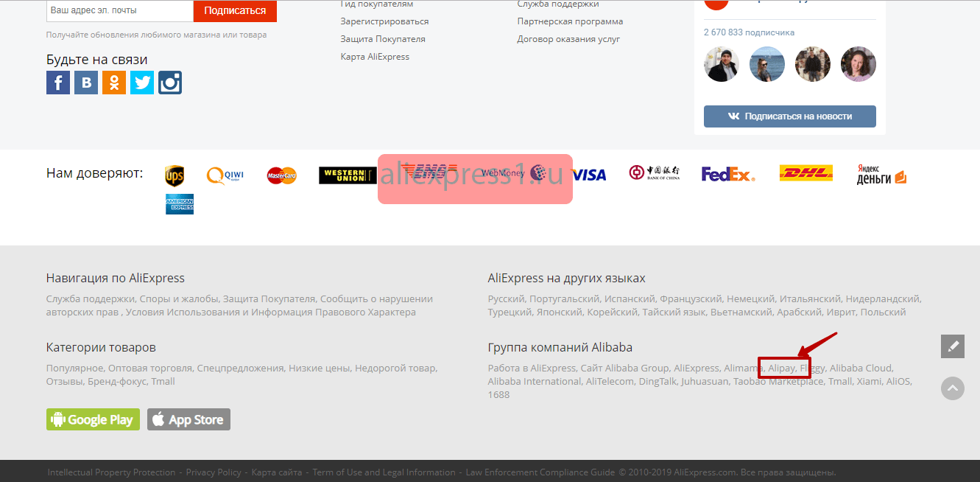The image size is (980, 482).
Task: Switch language to Нидерландский
Action: tap(882, 299)
